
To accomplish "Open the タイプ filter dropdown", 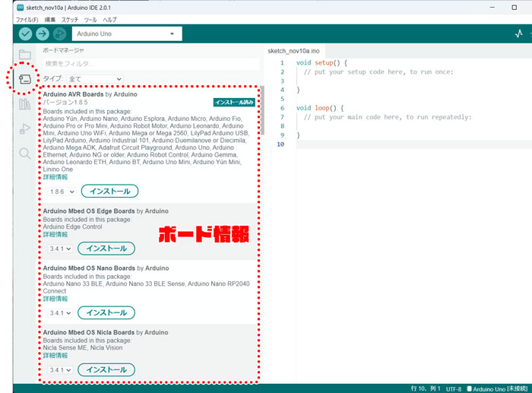I will [x=95, y=79].
